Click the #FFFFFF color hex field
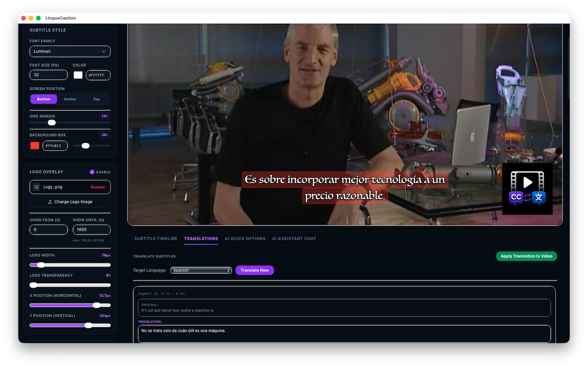This screenshot has height=368, width=588. (98, 75)
